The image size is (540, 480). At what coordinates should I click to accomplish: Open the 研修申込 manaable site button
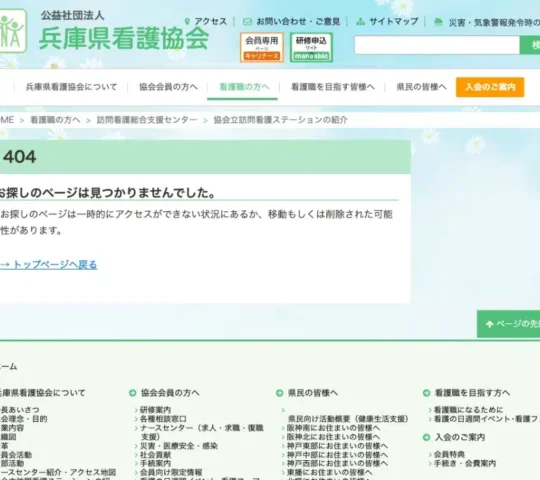pos(311,48)
